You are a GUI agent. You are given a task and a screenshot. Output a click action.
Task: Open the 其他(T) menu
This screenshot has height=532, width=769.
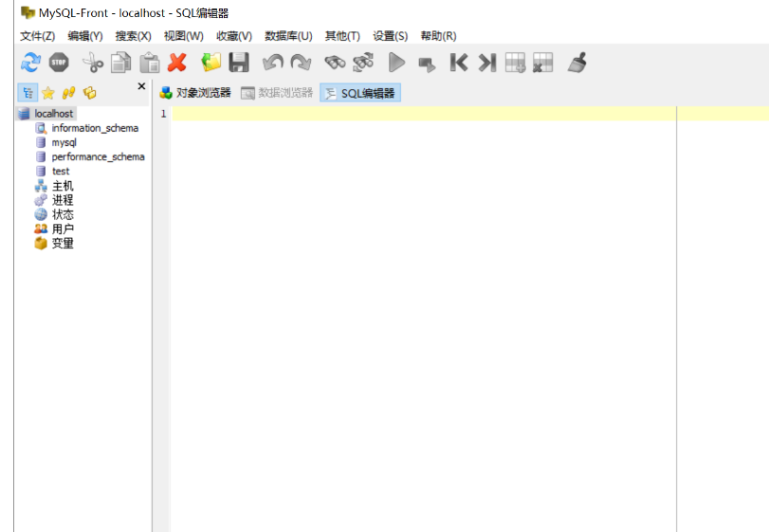(x=342, y=36)
